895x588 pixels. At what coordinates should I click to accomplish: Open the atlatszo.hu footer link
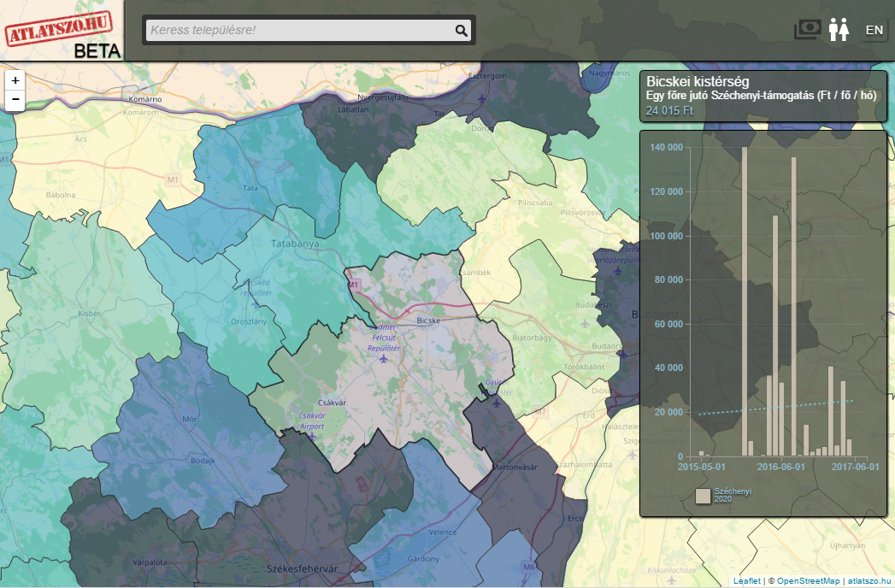point(869,581)
